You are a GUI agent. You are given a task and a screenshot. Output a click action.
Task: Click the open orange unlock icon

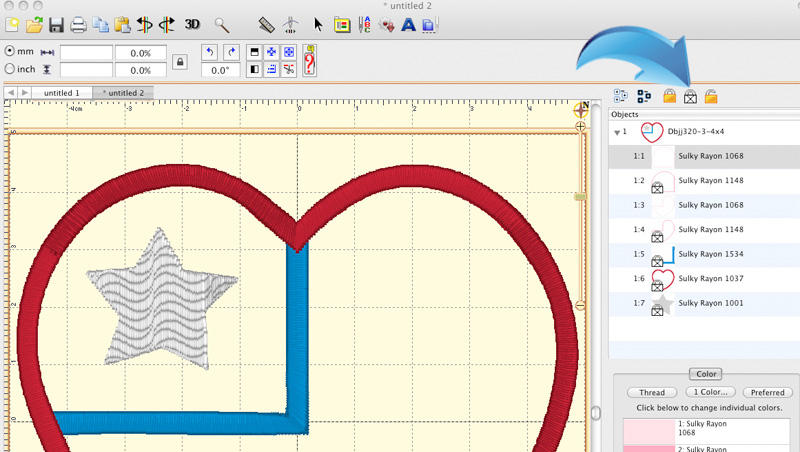click(711, 96)
